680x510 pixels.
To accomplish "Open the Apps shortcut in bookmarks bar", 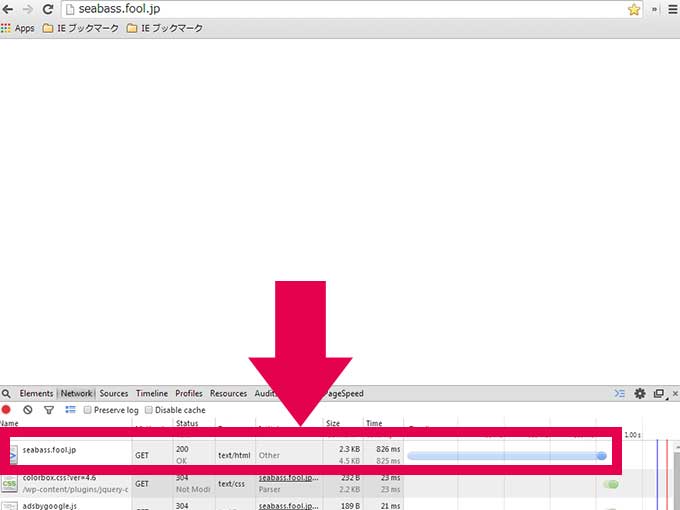I will point(18,28).
